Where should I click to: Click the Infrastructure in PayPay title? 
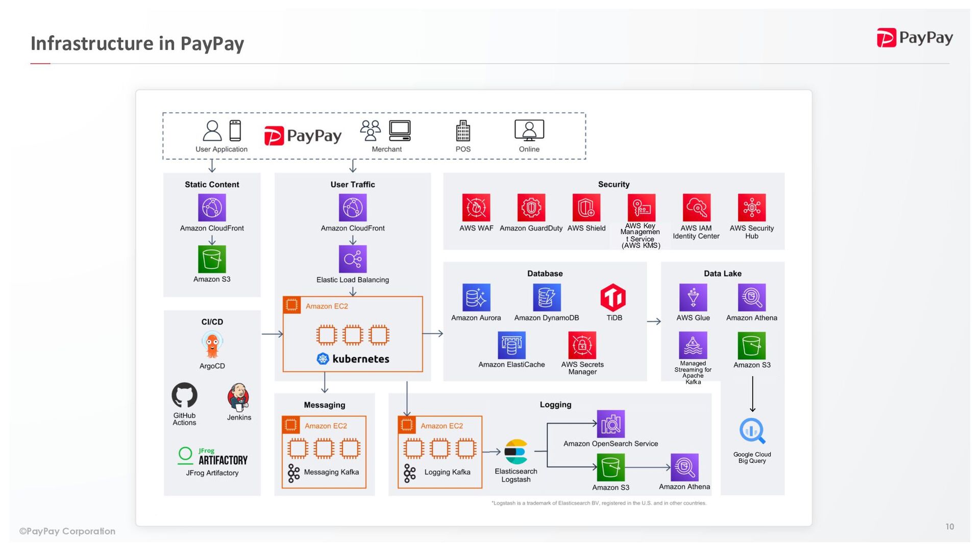137,43
